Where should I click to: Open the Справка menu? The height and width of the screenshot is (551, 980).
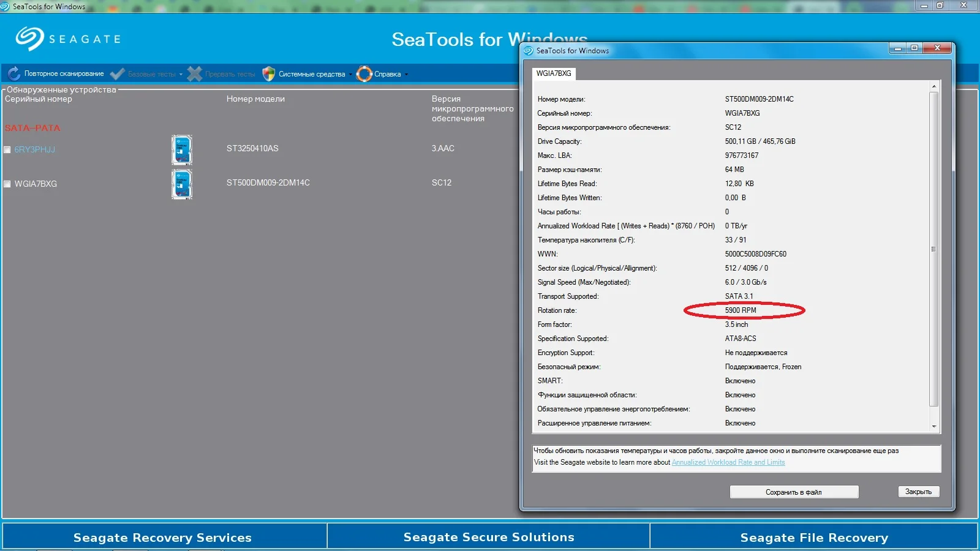388,74
